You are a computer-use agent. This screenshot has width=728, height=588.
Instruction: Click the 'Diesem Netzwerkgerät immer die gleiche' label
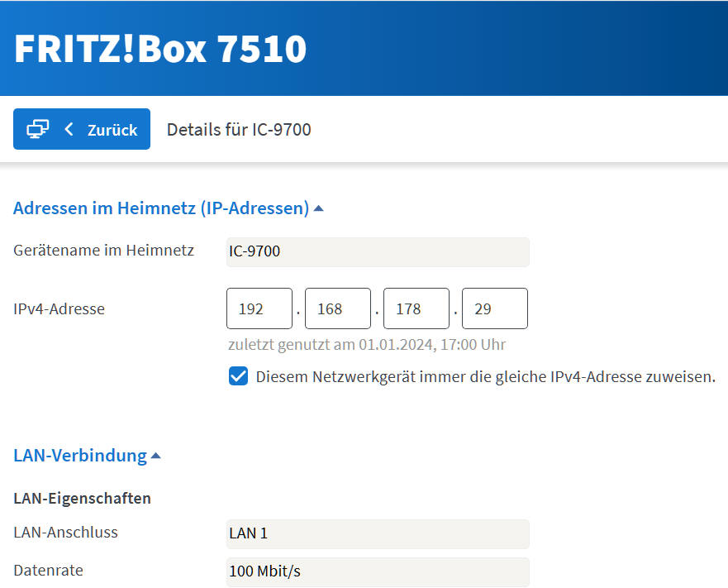click(485, 376)
